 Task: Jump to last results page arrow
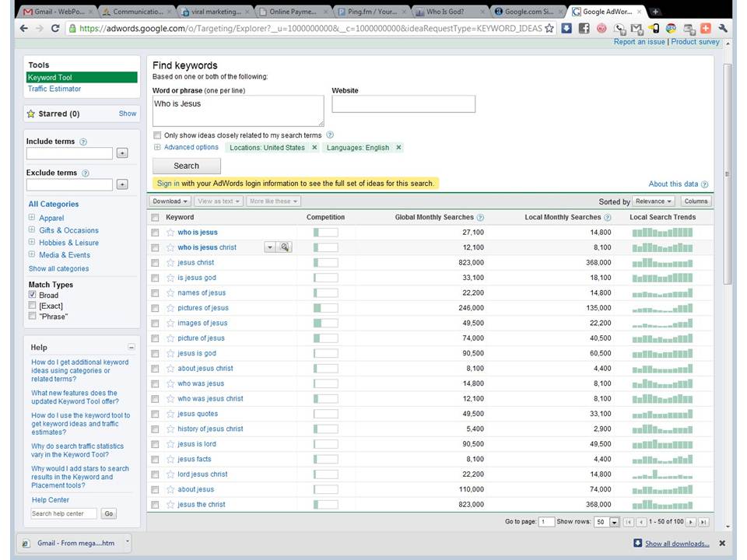click(703, 522)
